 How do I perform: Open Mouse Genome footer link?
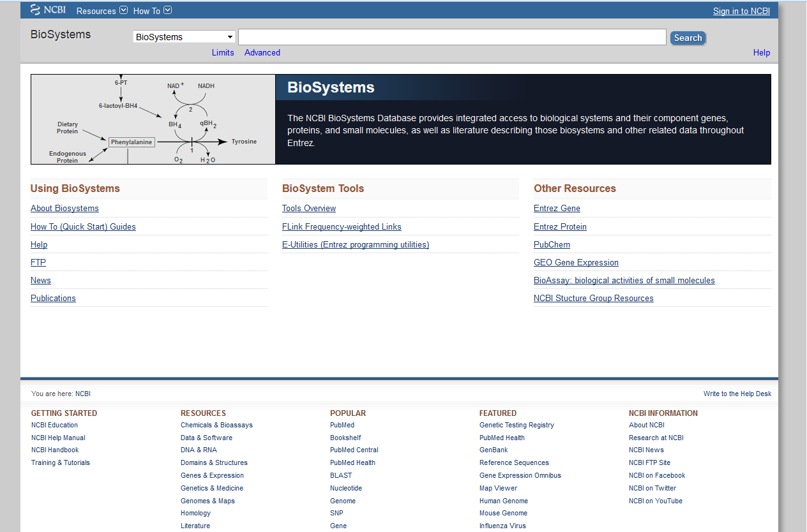pyautogui.click(x=503, y=513)
